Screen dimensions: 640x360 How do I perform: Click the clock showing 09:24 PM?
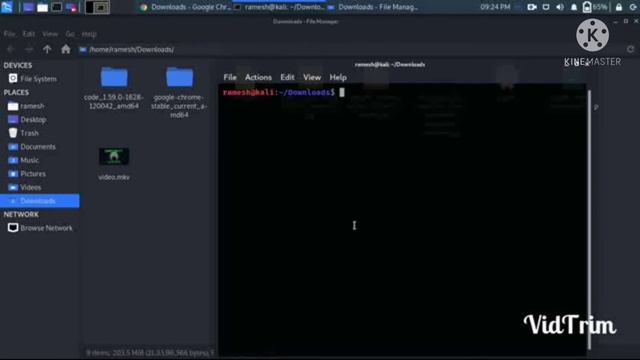pos(495,7)
